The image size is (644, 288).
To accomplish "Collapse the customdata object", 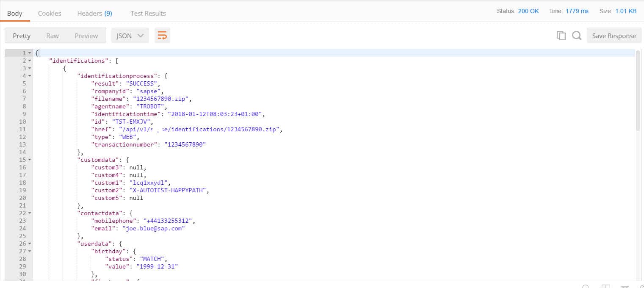I will (x=30, y=160).
